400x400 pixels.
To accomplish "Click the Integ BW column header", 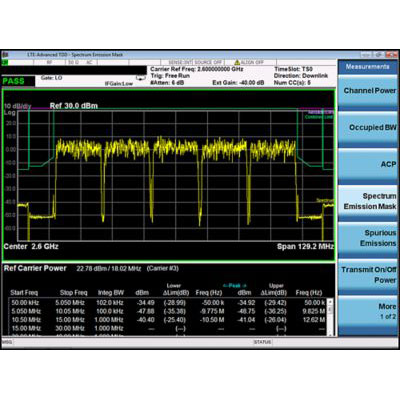I will point(111,293).
